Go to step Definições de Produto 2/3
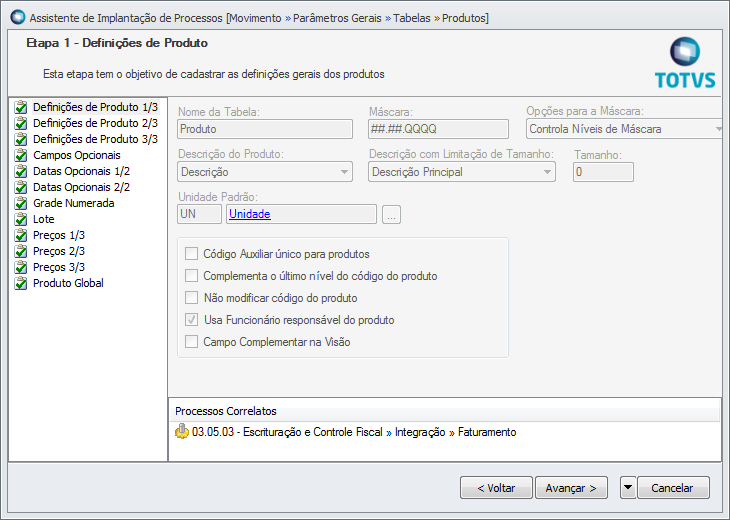Image resolution: width=730 pixels, height=520 pixels. (x=95, y=123)
